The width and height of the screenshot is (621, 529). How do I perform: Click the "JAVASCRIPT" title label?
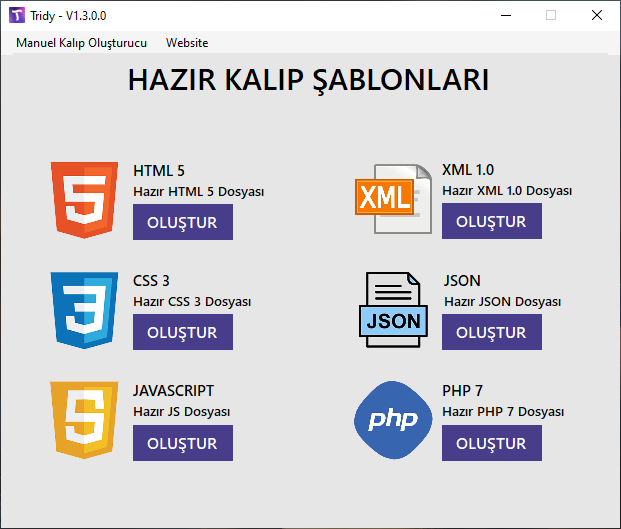click(x=173, y=391)
